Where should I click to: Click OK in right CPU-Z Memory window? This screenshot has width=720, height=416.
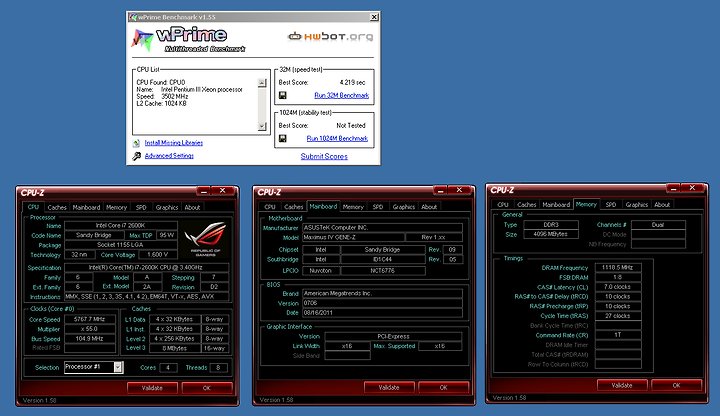pos(676,385)
